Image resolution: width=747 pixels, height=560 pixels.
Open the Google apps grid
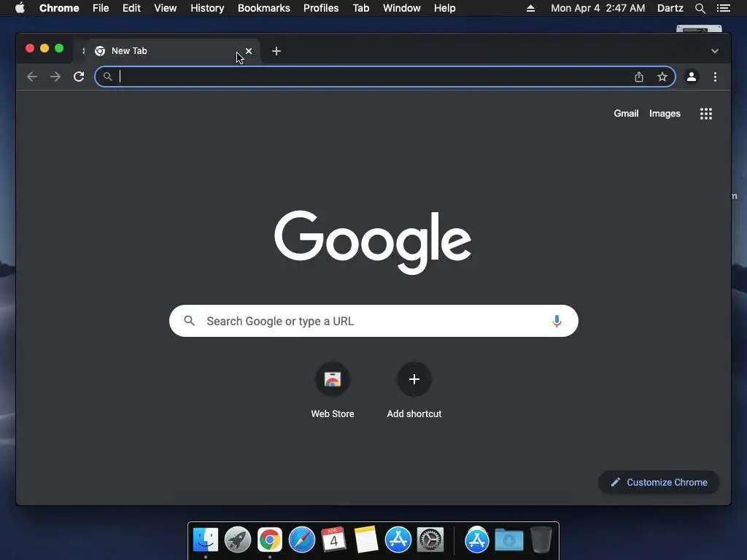[706, 113]
